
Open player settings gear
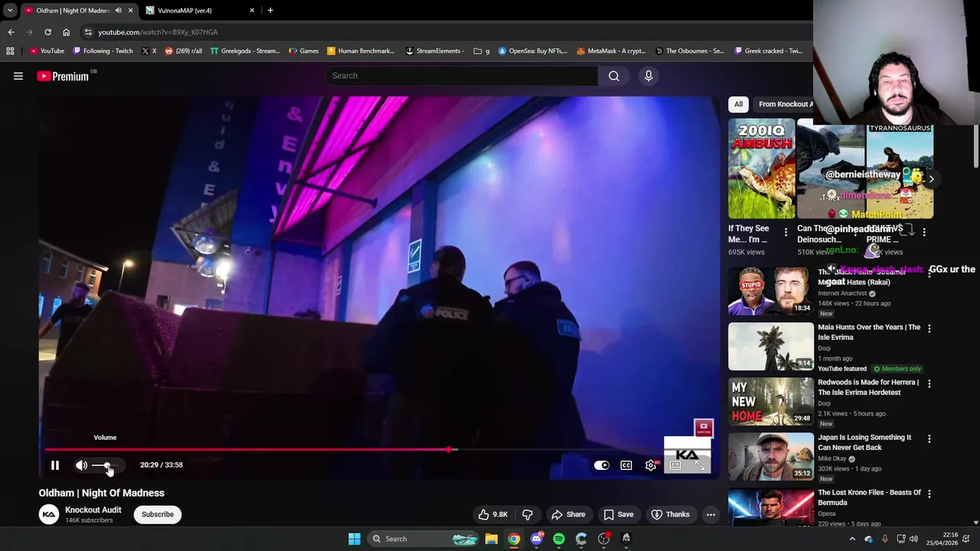(x=651, y=465)
